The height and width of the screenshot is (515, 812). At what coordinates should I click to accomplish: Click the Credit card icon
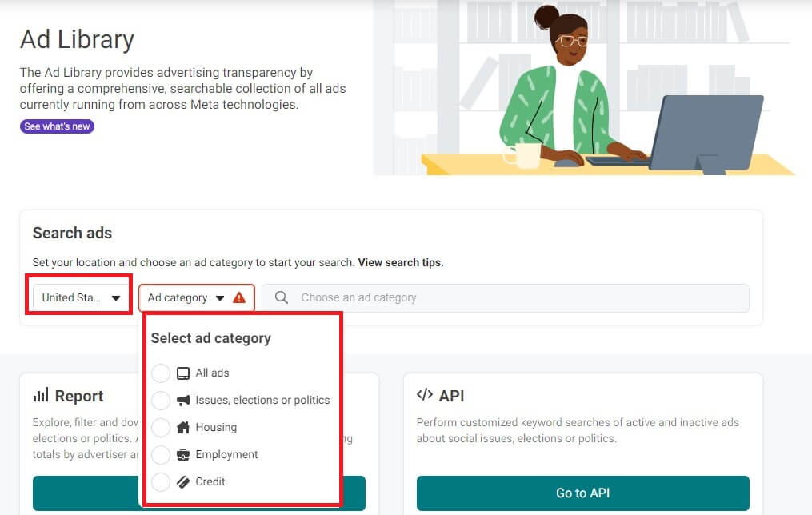(183, 482)
